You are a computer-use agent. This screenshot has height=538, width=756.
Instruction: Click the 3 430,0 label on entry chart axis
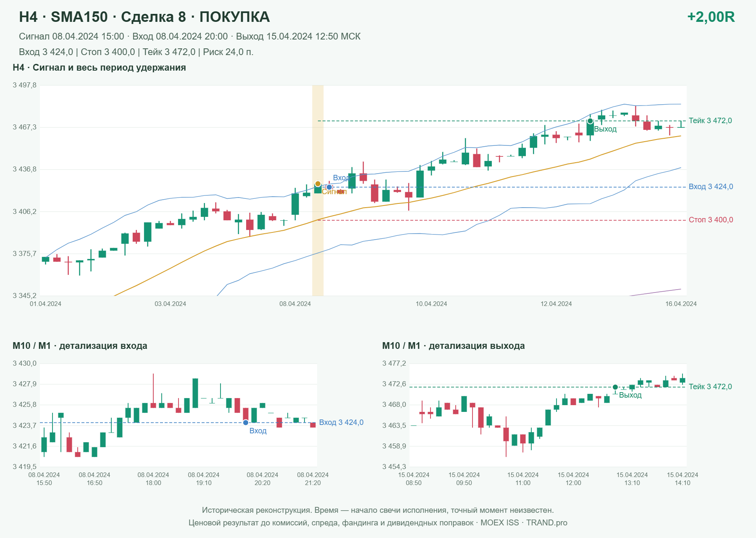[24, 364]
